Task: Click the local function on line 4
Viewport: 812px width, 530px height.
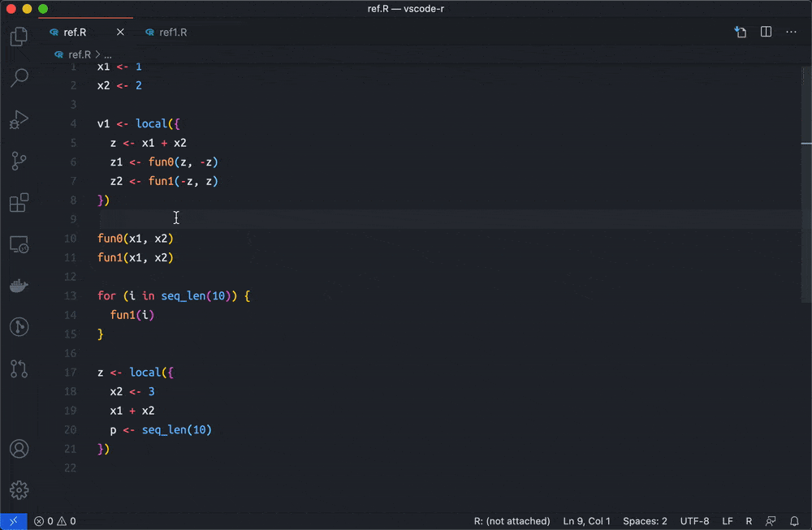Action: coord(151,123)
